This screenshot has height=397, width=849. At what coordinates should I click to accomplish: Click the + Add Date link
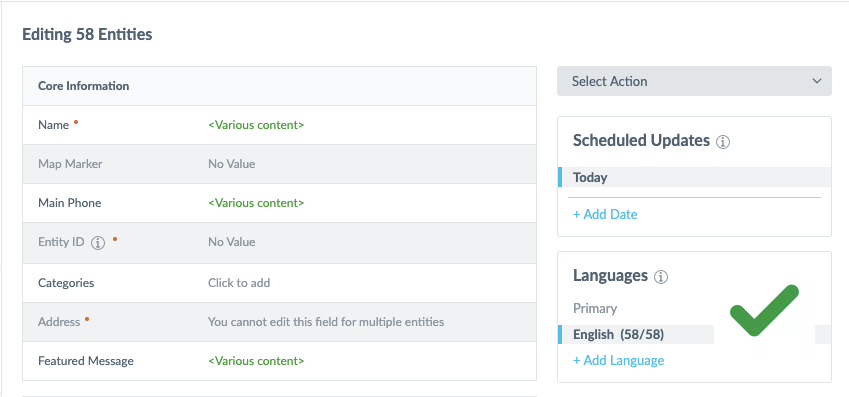pos(605,214)
